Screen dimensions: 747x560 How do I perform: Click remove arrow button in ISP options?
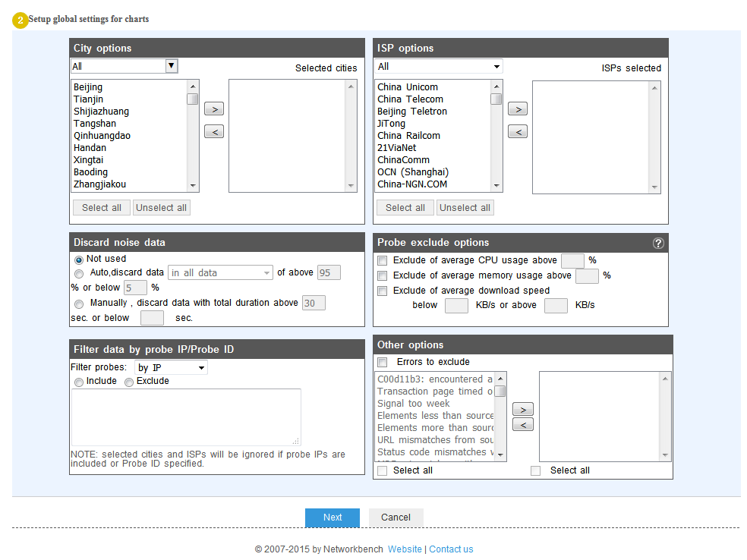click(517, 132)
